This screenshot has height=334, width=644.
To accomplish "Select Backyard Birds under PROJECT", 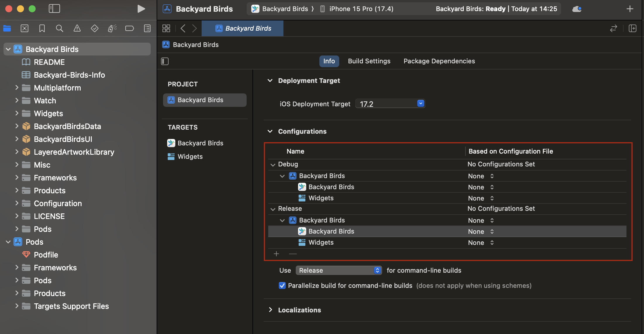I will click(x=205, y=100).
